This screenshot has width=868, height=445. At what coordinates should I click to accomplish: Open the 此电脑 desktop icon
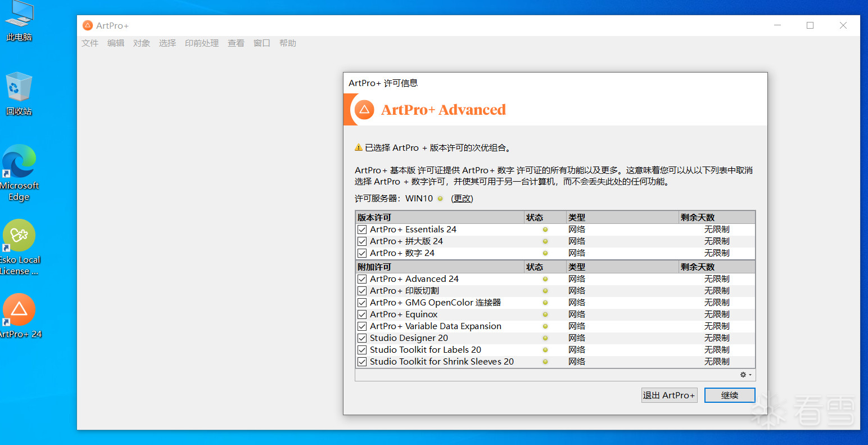point(19,21)
